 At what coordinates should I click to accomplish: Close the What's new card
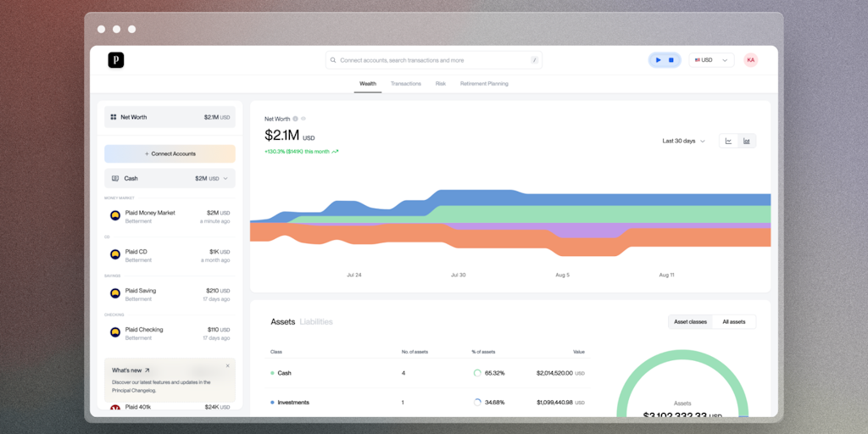[x=227, y=366]
